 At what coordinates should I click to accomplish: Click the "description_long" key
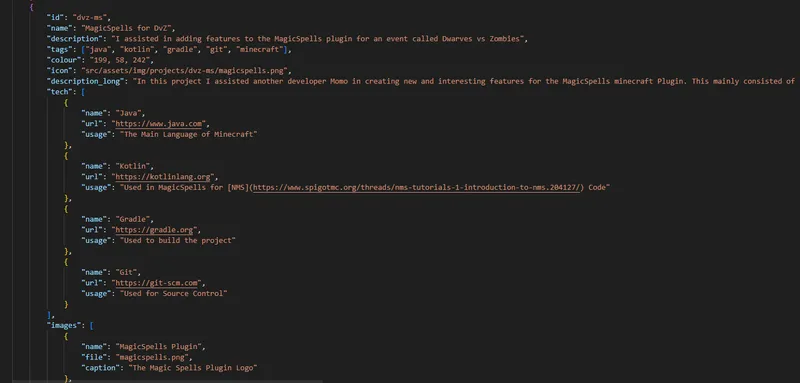85,82
